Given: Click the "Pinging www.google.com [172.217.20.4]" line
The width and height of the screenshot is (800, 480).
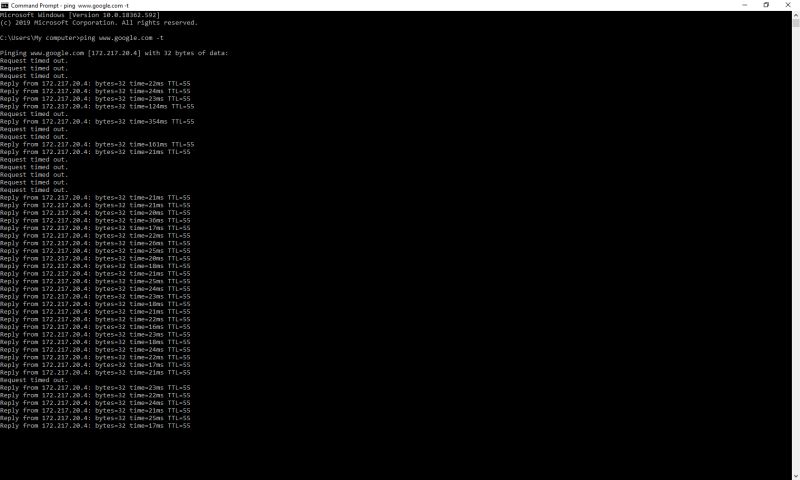Looking at the screenshot, I should click(114, 53).
